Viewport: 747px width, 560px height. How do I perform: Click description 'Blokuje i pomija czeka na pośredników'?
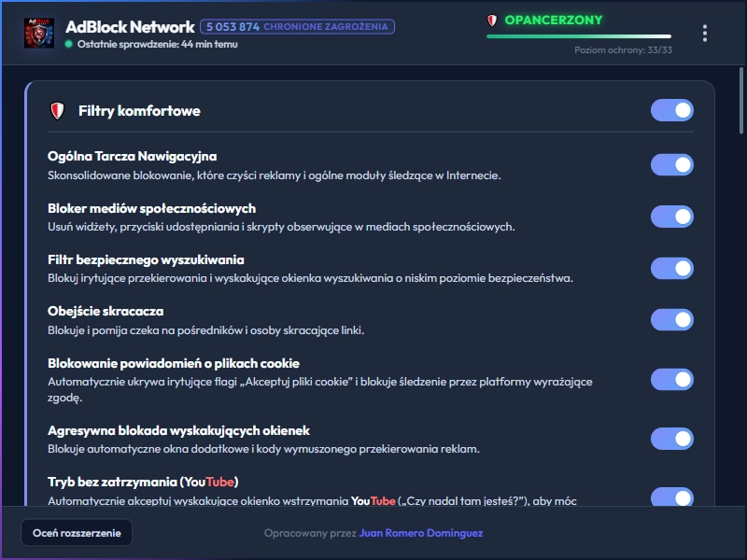(x=205, y=330)
